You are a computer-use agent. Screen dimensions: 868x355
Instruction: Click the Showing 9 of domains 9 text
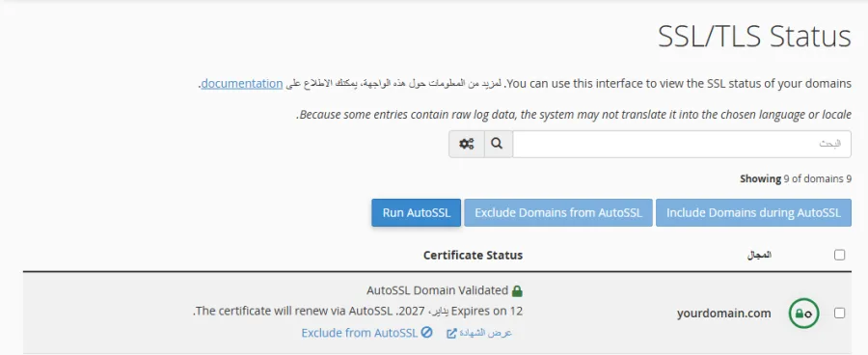(796, 178)
